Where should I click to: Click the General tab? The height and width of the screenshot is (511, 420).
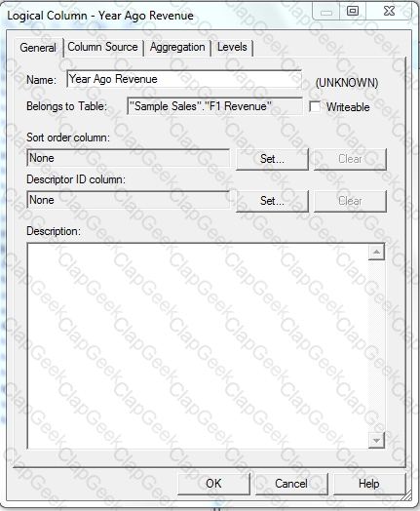tap(38, 48)
